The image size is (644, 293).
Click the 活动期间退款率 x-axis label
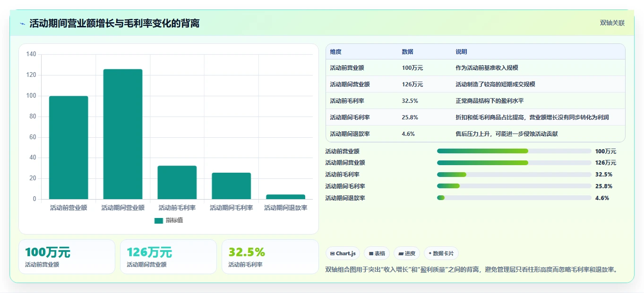click(x=285, y=208)
